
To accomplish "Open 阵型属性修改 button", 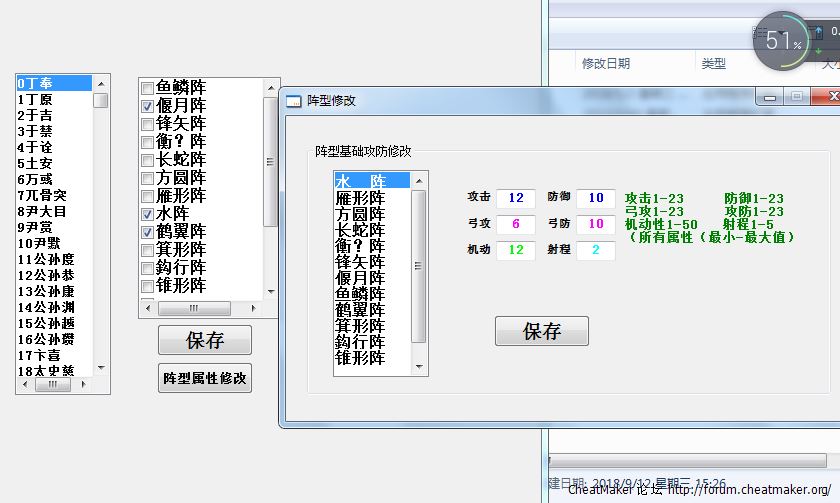I will click(205, 378).
